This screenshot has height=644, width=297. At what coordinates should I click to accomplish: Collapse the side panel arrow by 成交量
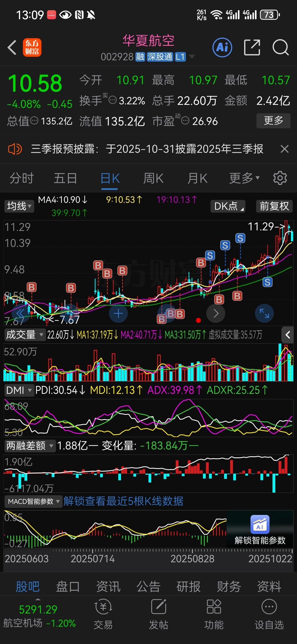tap(288, 335)
